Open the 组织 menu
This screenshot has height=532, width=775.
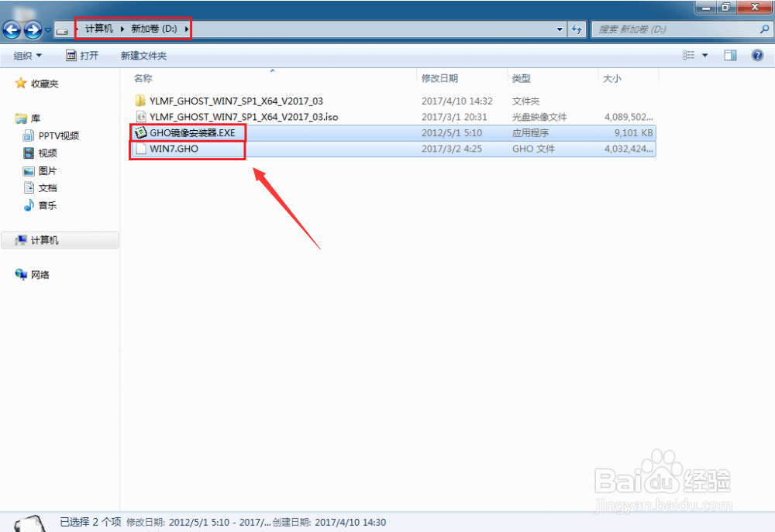click(28, 56)
